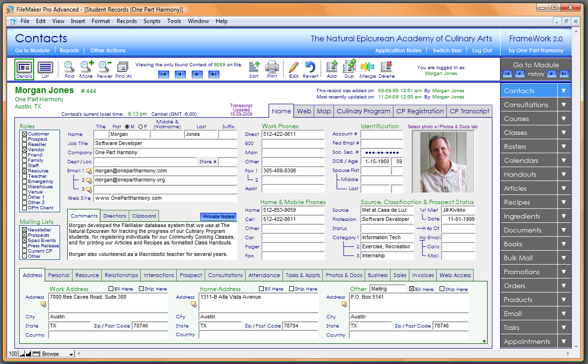
Task: Click the Log Out link
Action: tap(482, 50)
